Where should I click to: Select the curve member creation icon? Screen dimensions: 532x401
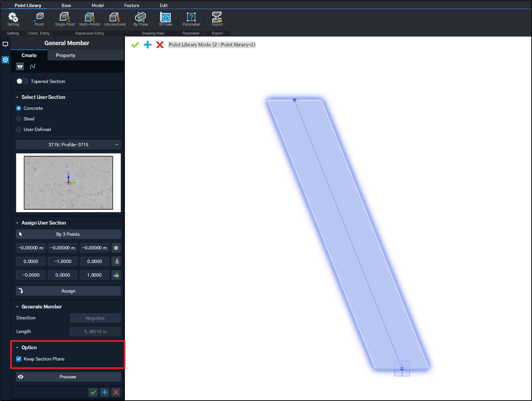(33, 66)
